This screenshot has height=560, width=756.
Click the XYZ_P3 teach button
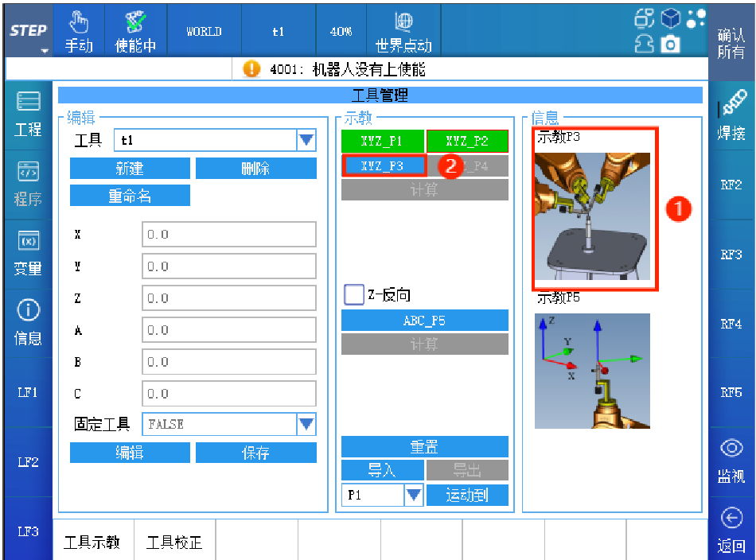pos(383,165)
